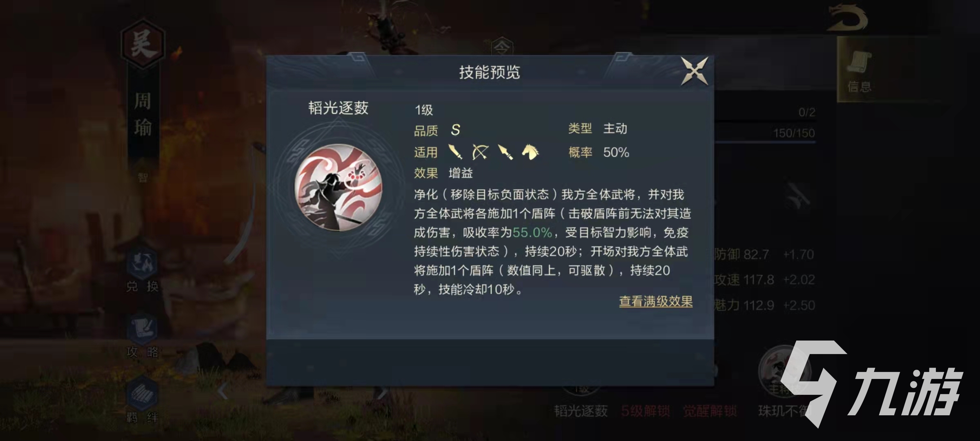Tap the spear troop type icon
The width and height of the screenshot is (980, 441).
(x=505, y=152)
